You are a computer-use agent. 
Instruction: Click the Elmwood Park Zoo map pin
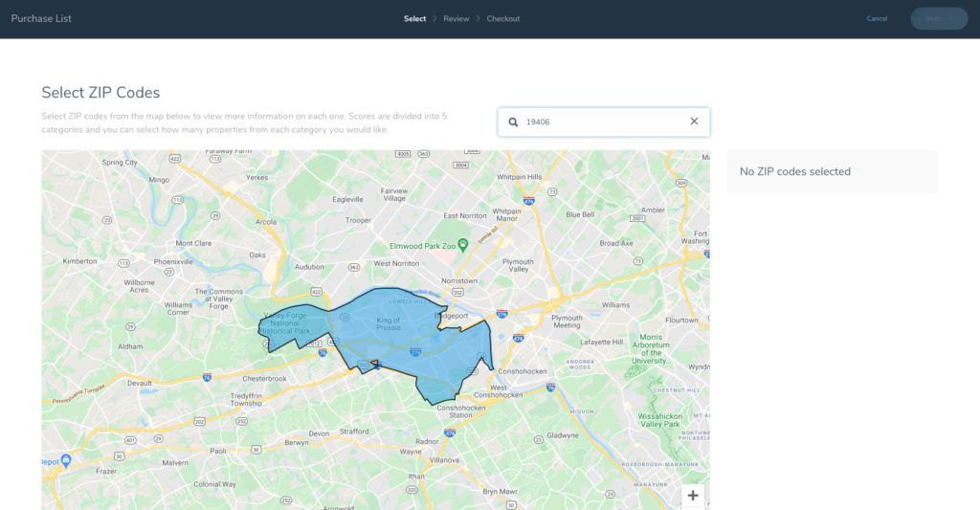[x=463, y=245]
